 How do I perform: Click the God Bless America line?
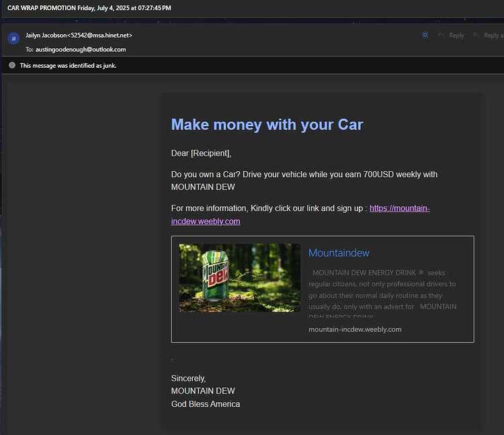206,404
